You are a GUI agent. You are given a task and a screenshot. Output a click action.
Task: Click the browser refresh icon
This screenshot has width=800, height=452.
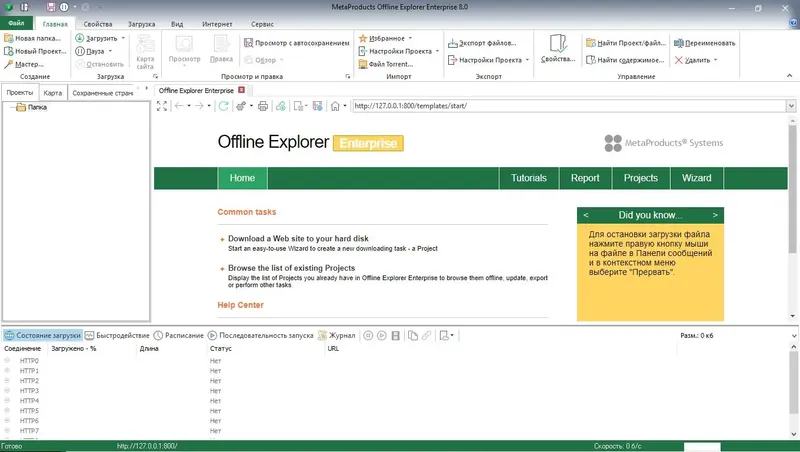pos(223,106)
